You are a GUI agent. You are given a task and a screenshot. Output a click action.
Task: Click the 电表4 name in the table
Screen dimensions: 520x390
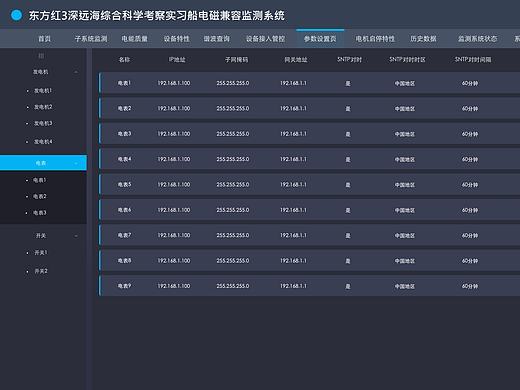point(124,159)
